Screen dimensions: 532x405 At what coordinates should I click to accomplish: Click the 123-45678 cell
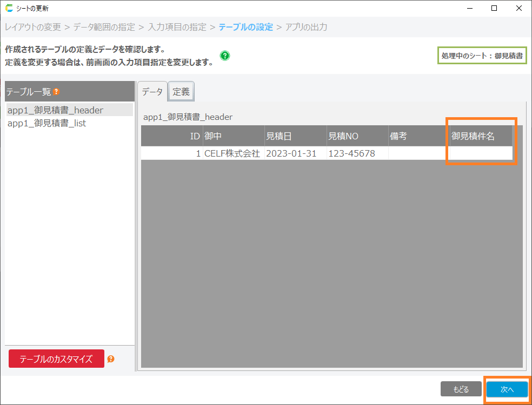click(352, 153)
